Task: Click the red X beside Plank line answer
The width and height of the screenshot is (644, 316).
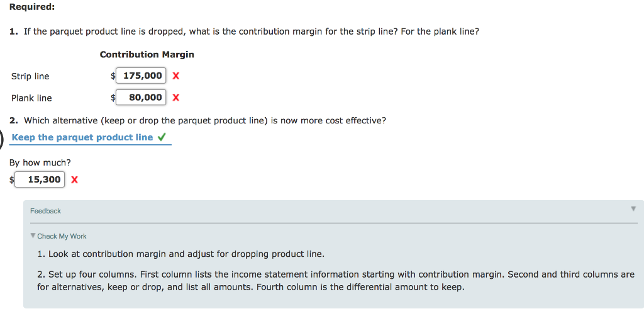Action: point(176,98)
